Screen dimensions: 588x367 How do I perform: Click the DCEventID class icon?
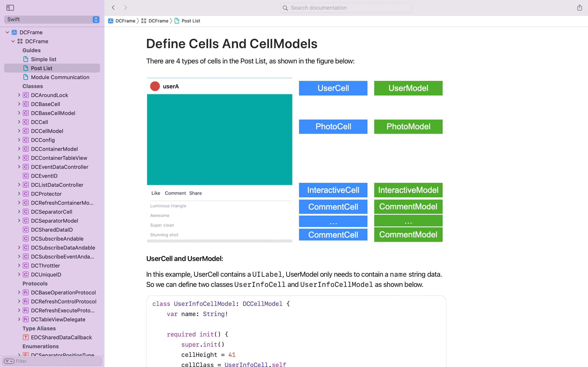(x=26, y=176)
